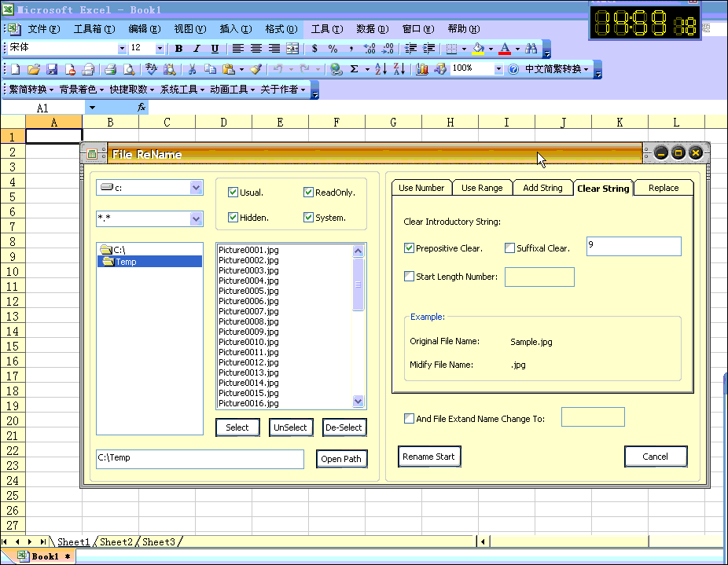Click the Format Painter brush icon
Image resolution: width=728 pixels, height=565 pixels.
pos(256,69)
